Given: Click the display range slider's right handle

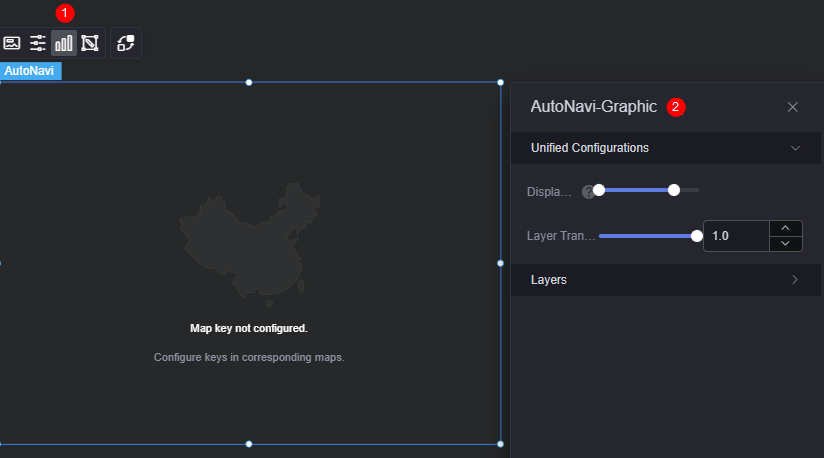Looking at the screenshot, I should tap(674, 190).
